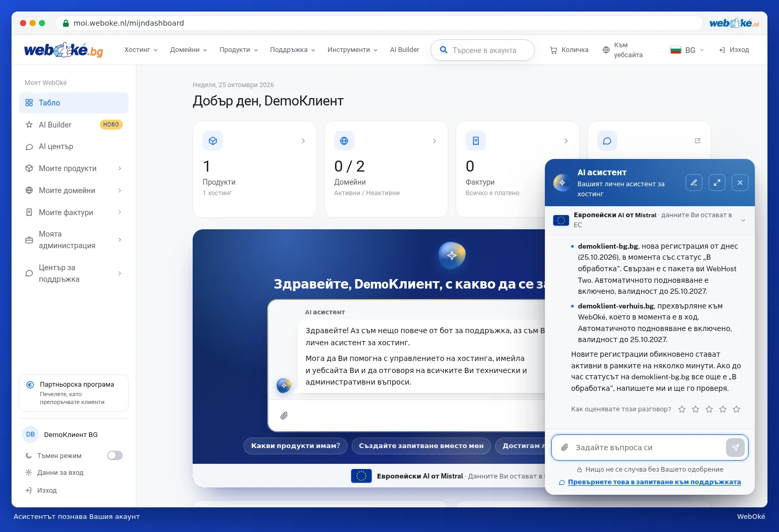Rate the conversation with the fifth star
The width and height of the screenshot is (779, 532).
click(x=736, y=409)
